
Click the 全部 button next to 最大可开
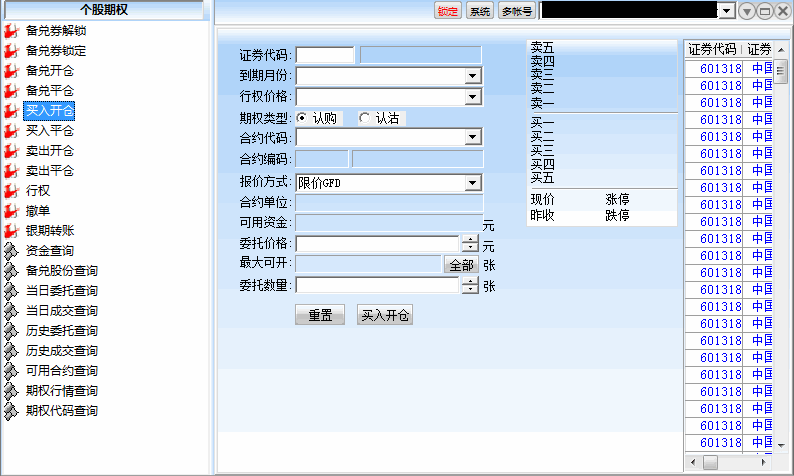(x=461, y=265)
